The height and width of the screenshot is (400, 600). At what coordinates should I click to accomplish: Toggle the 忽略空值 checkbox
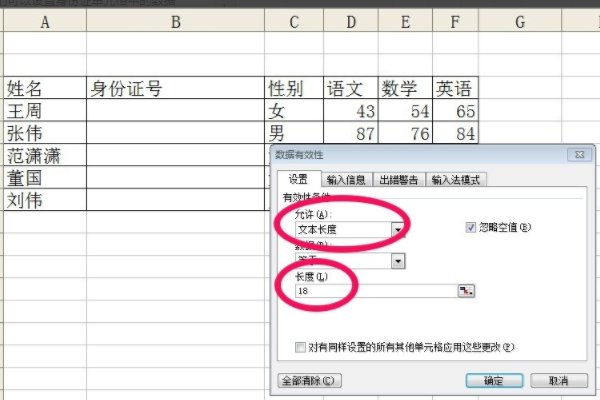[x=470, y=227]
